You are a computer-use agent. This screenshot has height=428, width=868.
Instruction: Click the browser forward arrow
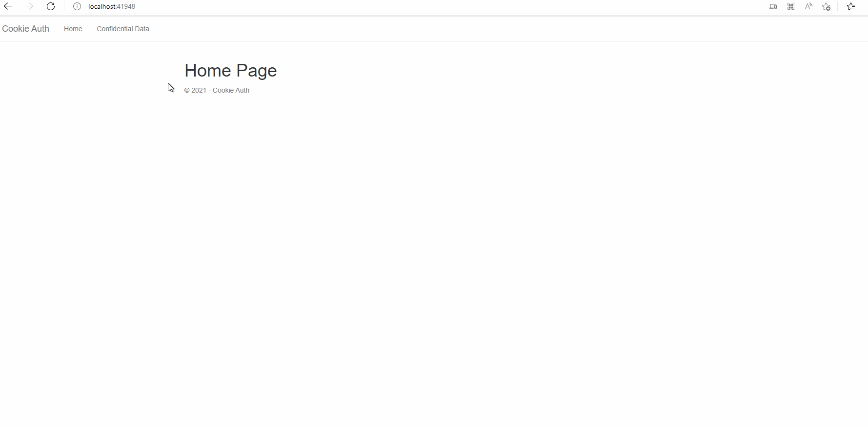[30, 6]
